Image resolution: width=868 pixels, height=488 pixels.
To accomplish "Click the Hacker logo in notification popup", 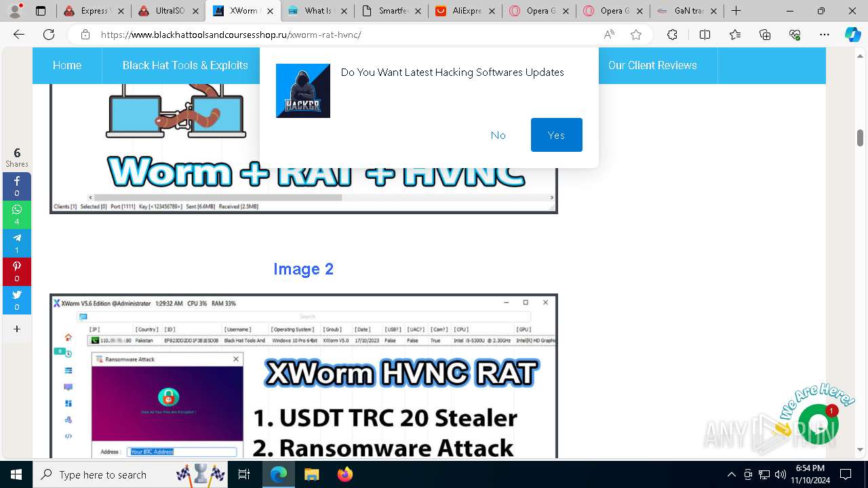I will tap(303, 91).
